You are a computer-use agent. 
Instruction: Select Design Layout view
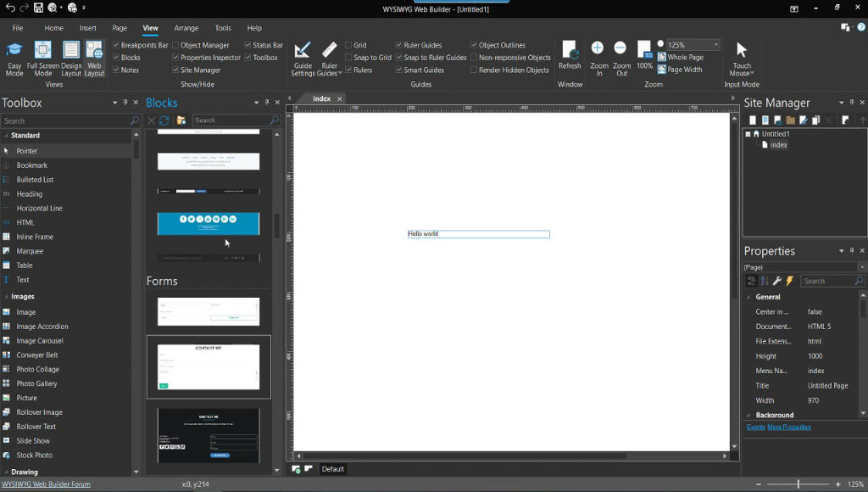(x=71, y=59)
